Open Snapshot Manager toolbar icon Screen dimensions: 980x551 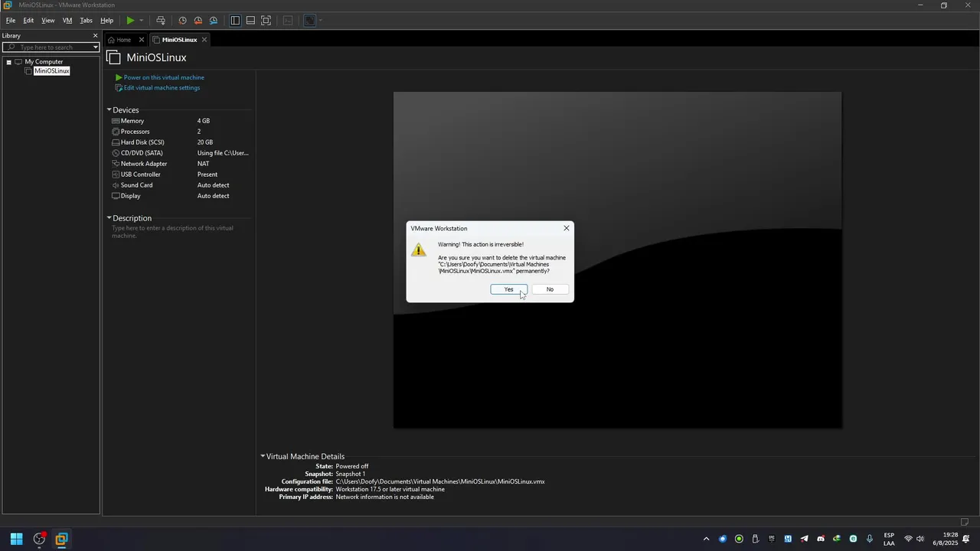click(214, 21)
